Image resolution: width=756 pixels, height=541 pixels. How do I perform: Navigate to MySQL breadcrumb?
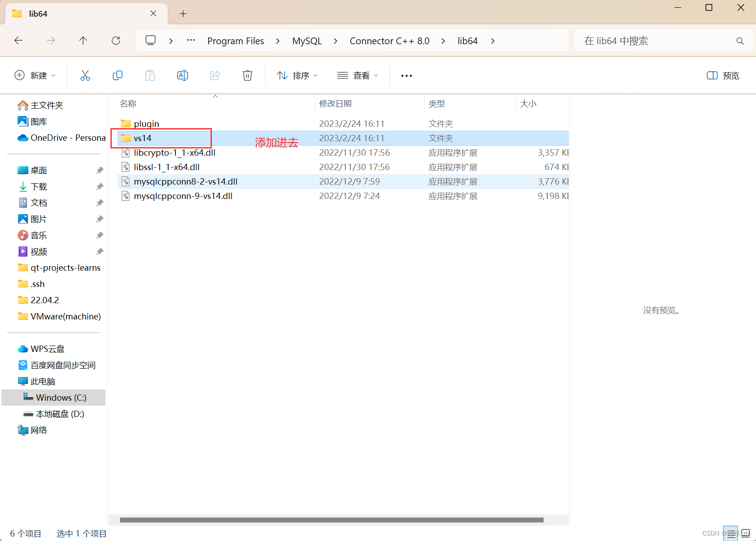pos(307,41)
